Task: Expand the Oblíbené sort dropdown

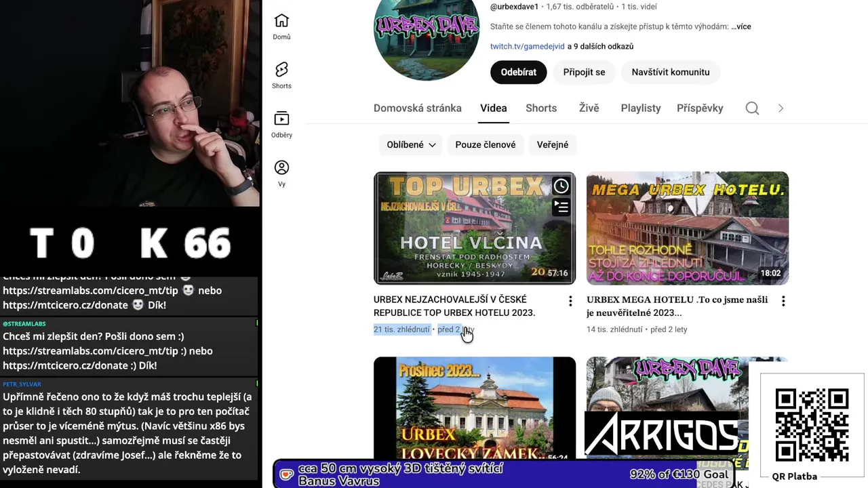Action: (x=411, y=144)
